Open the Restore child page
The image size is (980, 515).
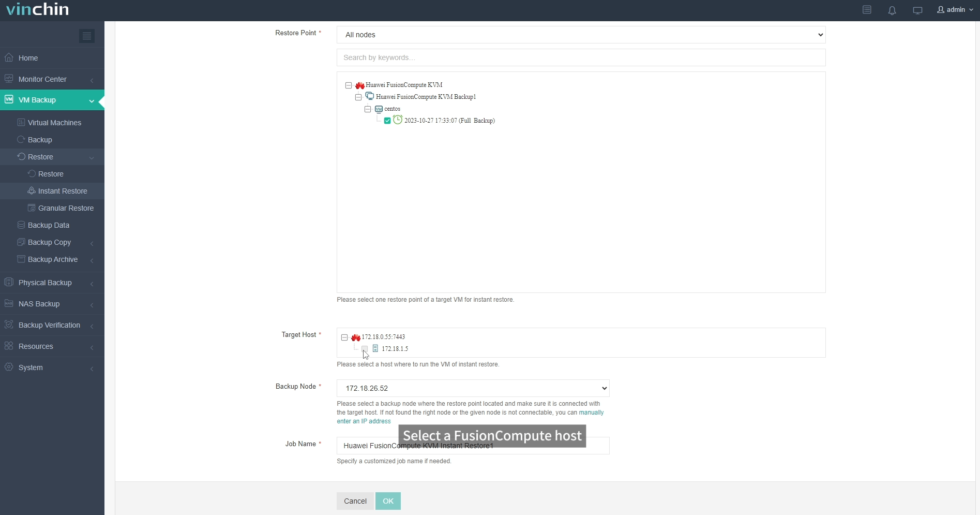51,174
